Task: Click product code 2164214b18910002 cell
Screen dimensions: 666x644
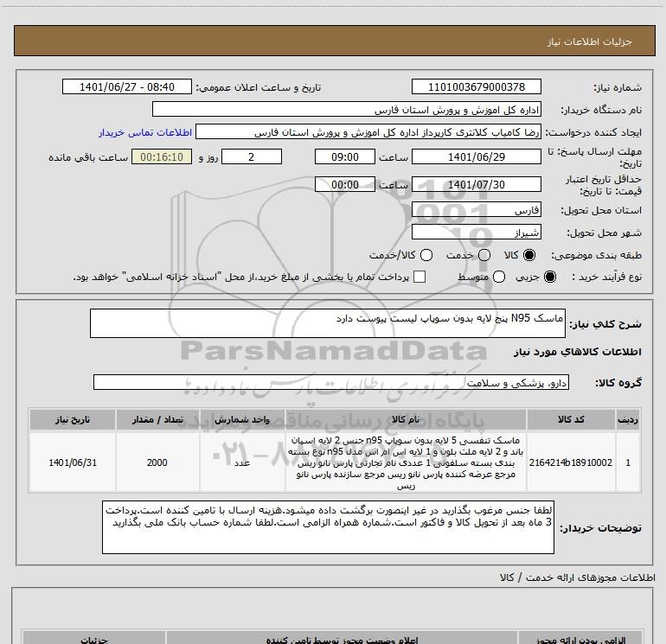Action: point(571,462)
